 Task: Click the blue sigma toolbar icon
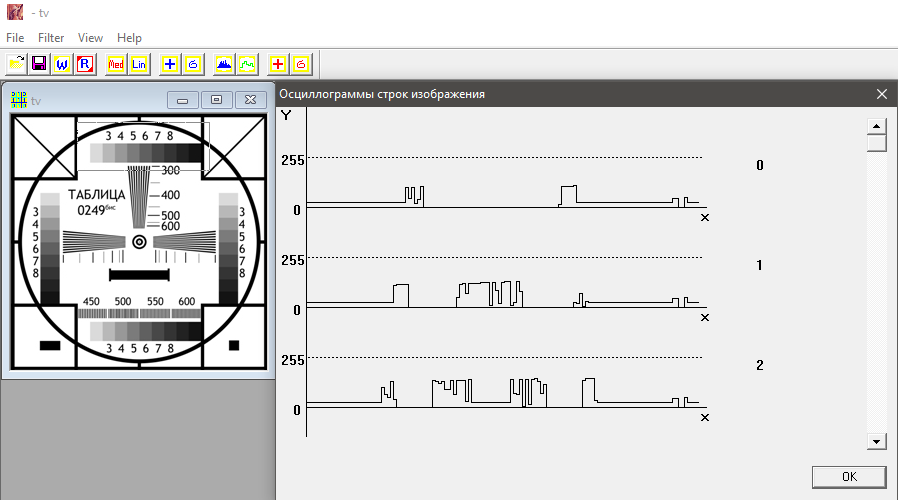pyautogui.click(x=193, y=64)
